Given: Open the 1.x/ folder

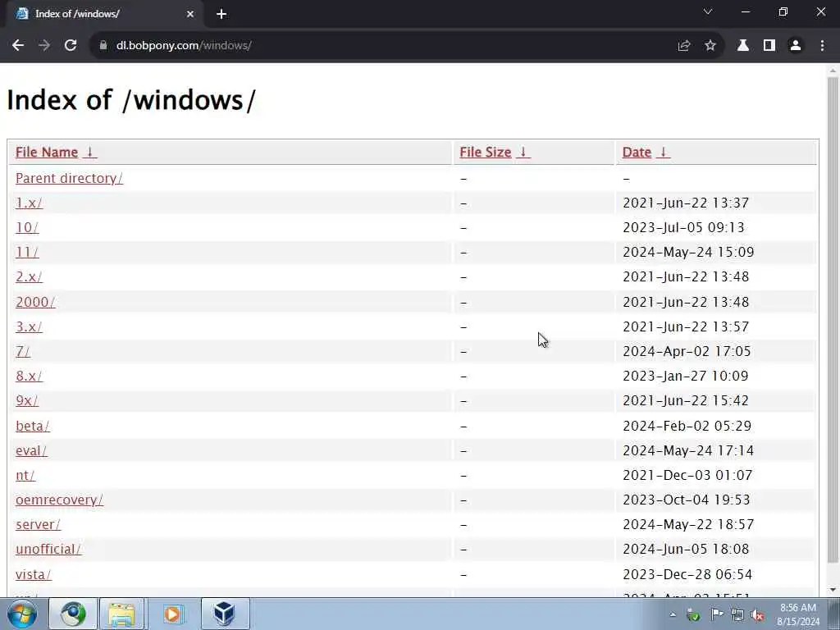Looking at the screenshot, I should click(29, 203).
